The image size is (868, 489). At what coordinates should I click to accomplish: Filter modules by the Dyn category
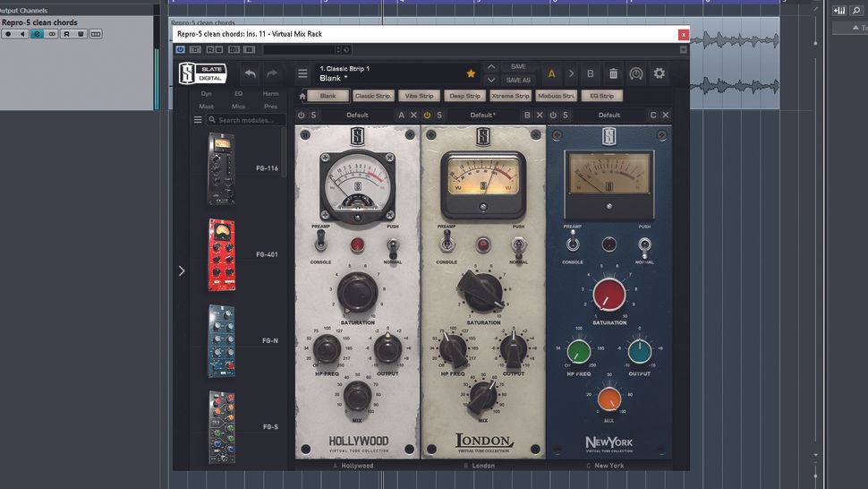(207, 94)
